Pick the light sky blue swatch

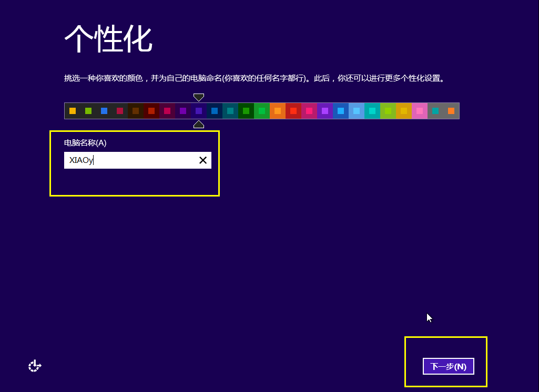[357, 111]
